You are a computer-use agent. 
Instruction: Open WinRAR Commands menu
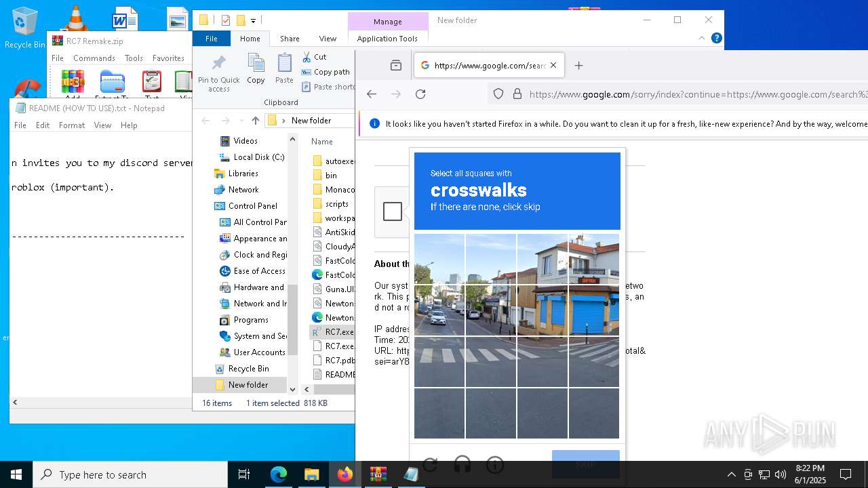pyautogui.click(x=94, y=58)
